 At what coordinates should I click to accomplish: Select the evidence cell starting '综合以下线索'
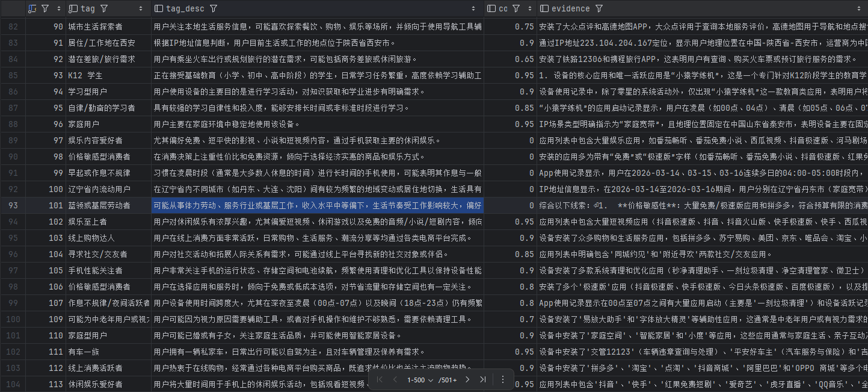703,205
